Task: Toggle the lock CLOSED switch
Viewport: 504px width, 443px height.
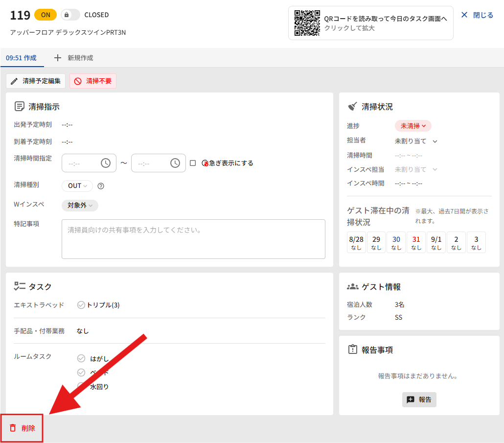Action: coord(70,15)
